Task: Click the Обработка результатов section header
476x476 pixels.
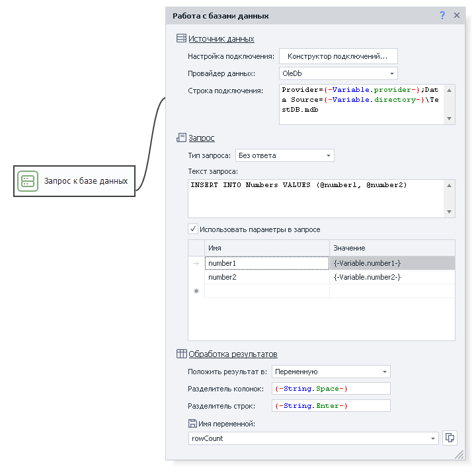Action: (x=233, y=354)
